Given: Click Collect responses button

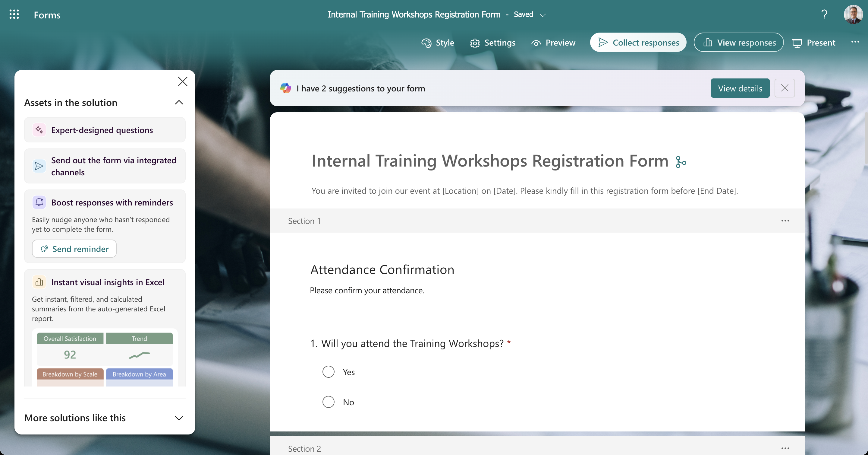Looking at the screenshot, I should click(638, 43).
